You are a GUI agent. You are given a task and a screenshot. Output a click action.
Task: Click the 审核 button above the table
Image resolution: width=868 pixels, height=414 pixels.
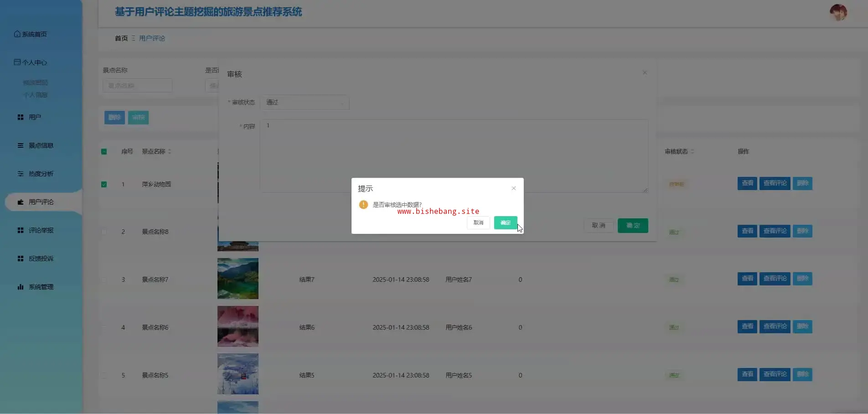point(138,118)
